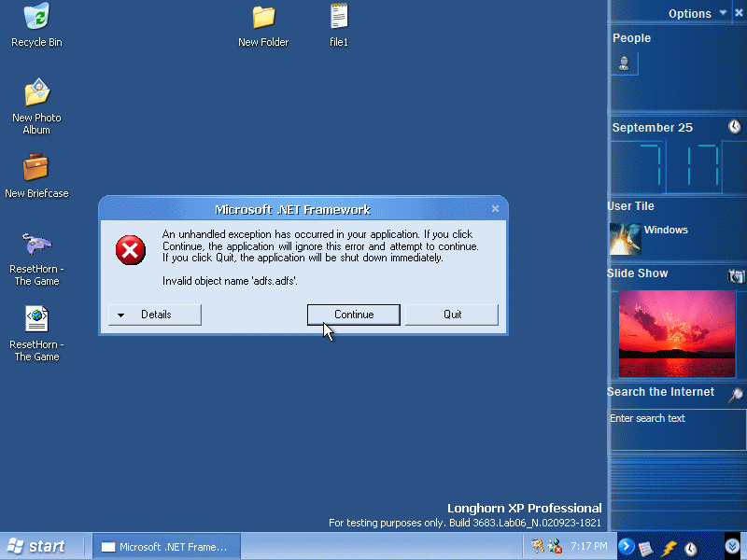Image resolution: width=747 pixels, height=560 pixels.
Task: Open the Recycle Bin desktop icon
Action: pos(36,25)
